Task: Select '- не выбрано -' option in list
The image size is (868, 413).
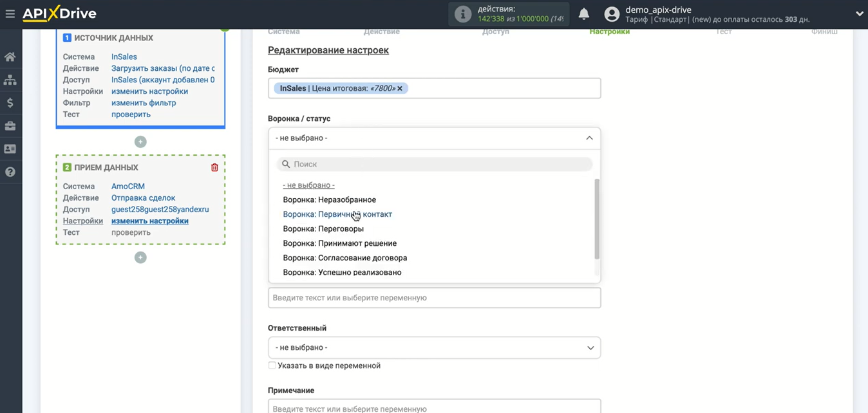Action: [x=309, y=185]
